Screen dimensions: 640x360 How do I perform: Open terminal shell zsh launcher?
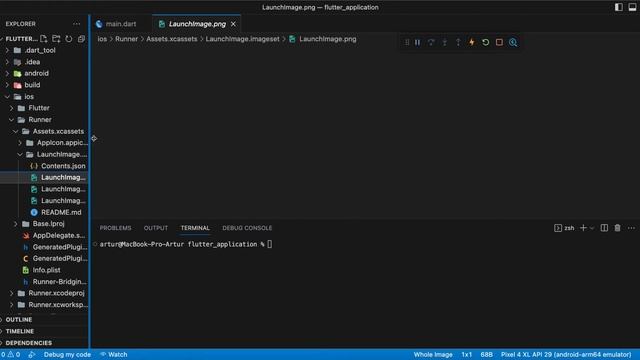[564, 228]
